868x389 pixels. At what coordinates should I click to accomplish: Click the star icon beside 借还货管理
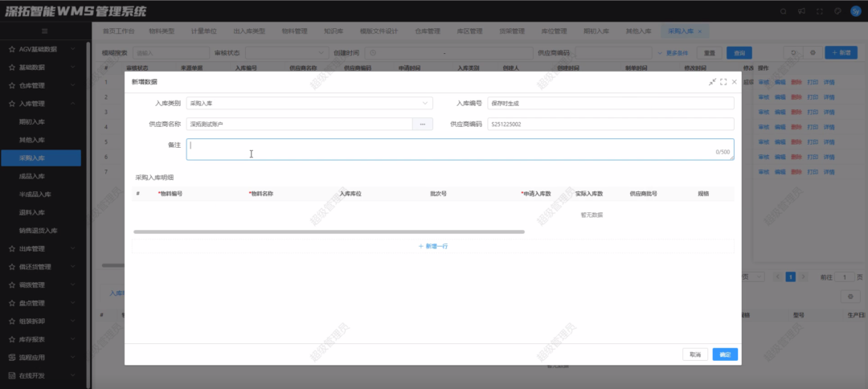pos(11,267)
